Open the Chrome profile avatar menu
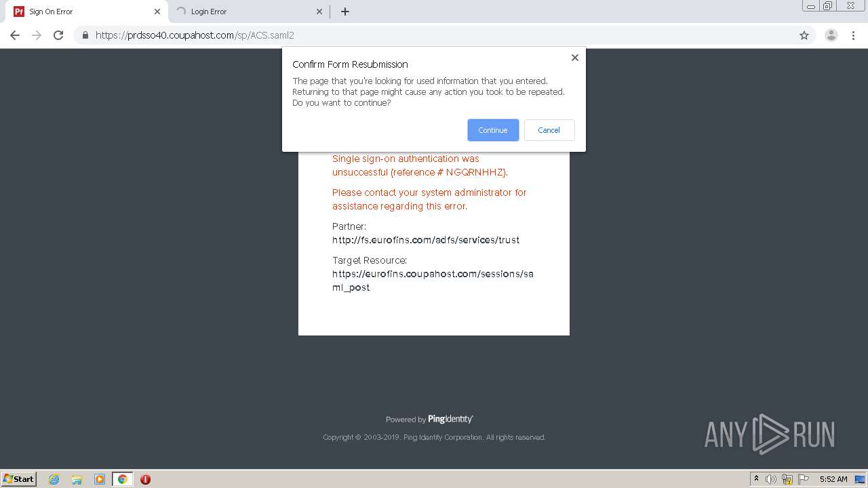 click(831, 35)
